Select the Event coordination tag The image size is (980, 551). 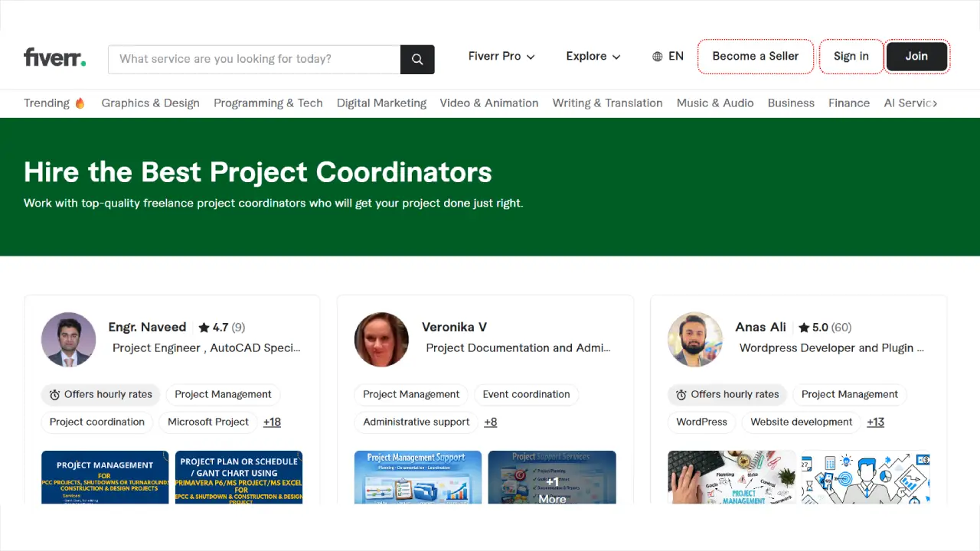526,395
